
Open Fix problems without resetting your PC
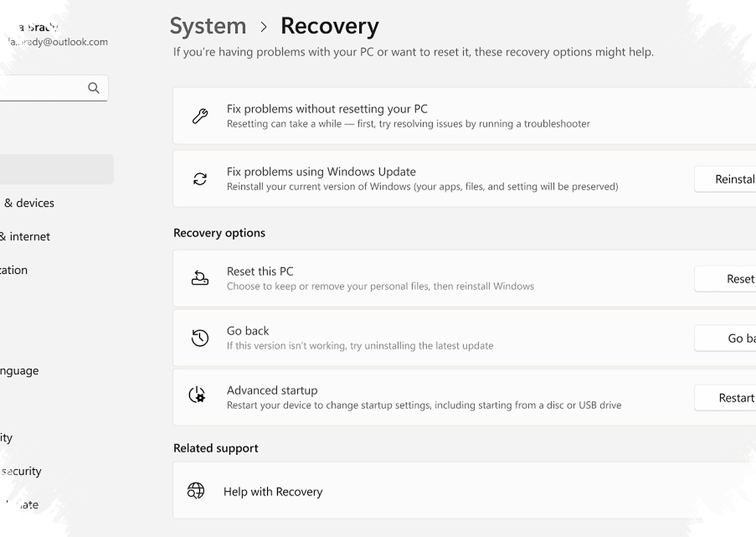click(x=464, y=116)
